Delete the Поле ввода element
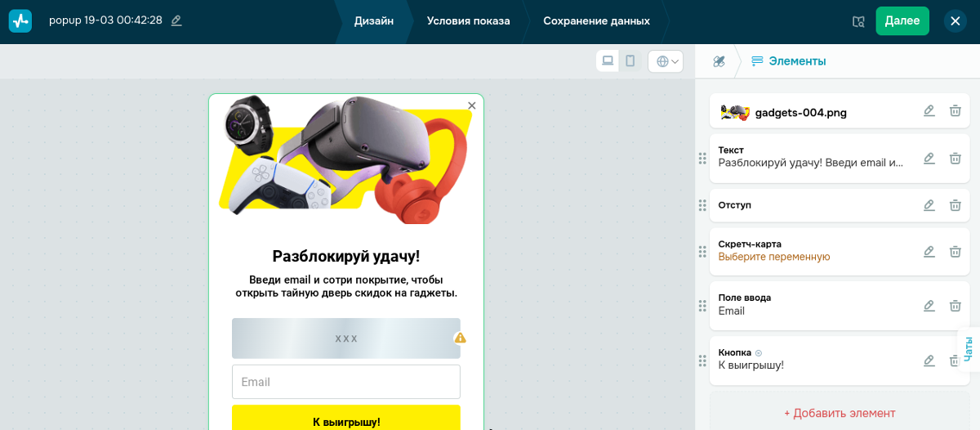 click(955, 306)
